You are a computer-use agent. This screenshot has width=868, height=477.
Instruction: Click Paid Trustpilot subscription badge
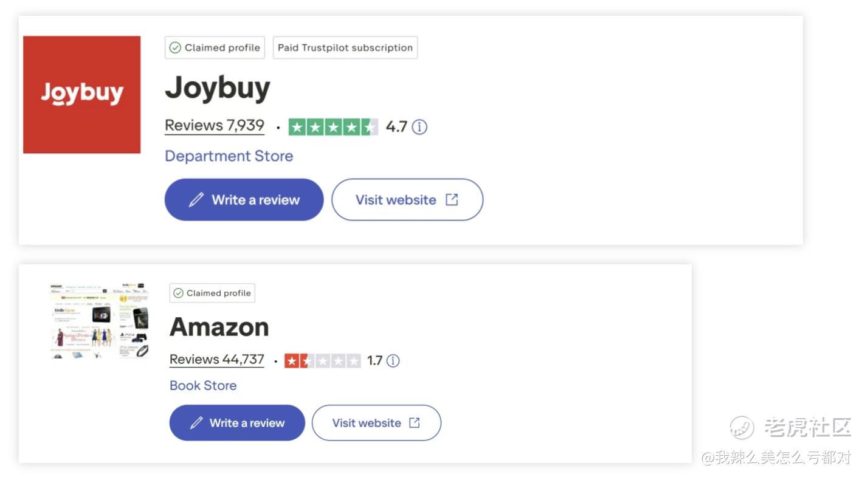[345, 48]
